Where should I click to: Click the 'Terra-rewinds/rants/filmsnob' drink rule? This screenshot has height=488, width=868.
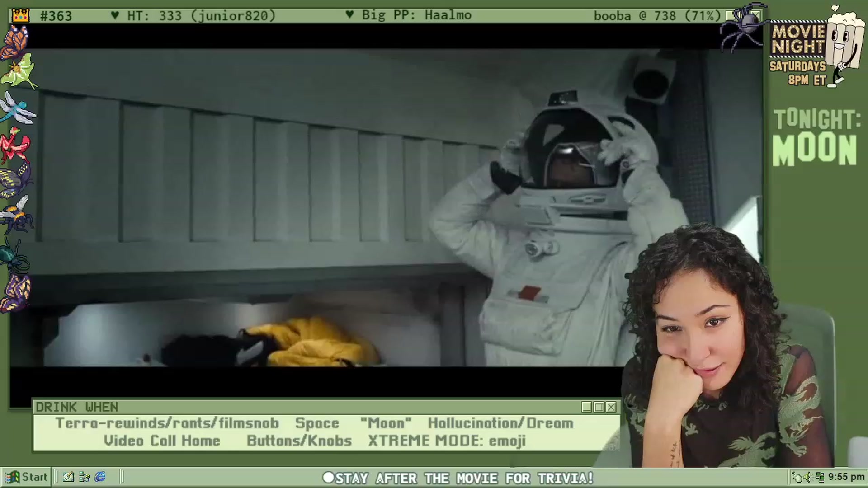tap(167, 423)
